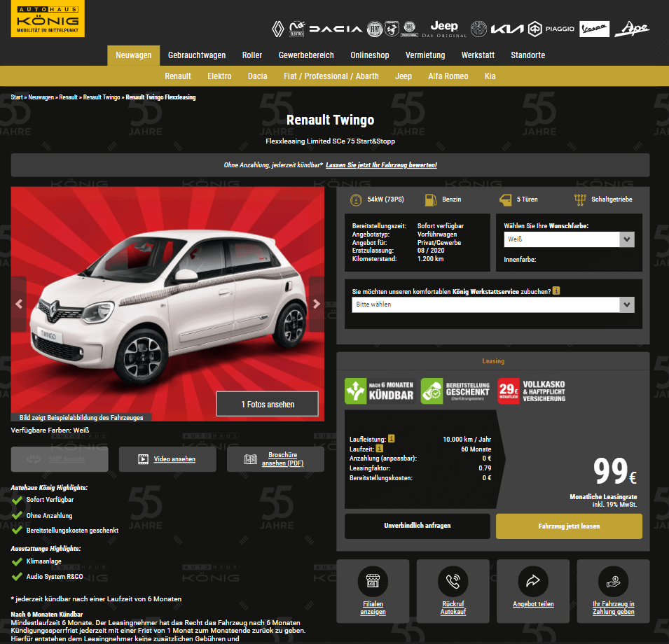The image size is (669, 644).
Task: Select Alfa Romeo in the submenu
Action: point(448,76)
